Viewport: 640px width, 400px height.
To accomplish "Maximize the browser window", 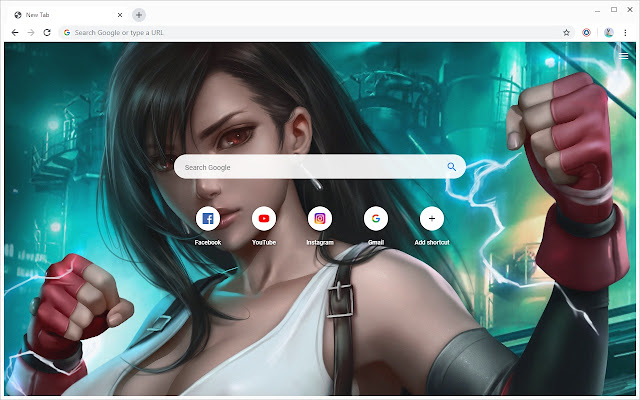I will [x=614, y=9].
